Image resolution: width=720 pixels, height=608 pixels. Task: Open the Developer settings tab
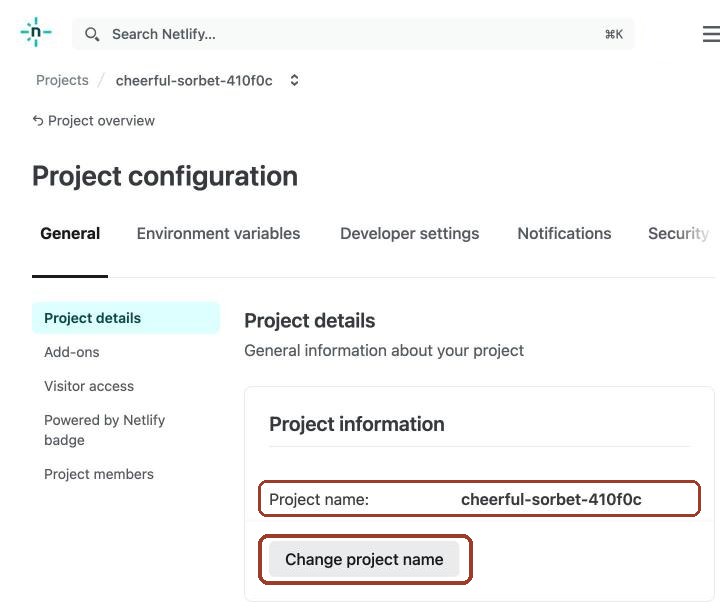(410, 233)
